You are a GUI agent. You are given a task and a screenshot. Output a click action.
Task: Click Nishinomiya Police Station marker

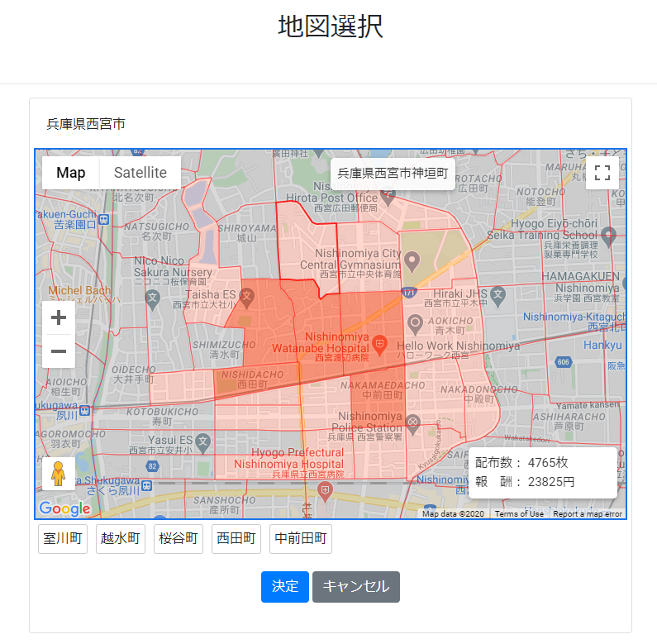pos(413,422)
